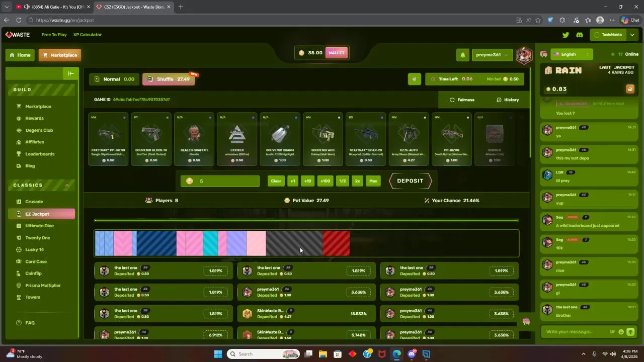The image size is (644, 362).
Task: Open Blog in the sidebar
Action: [x=30, y=166]
